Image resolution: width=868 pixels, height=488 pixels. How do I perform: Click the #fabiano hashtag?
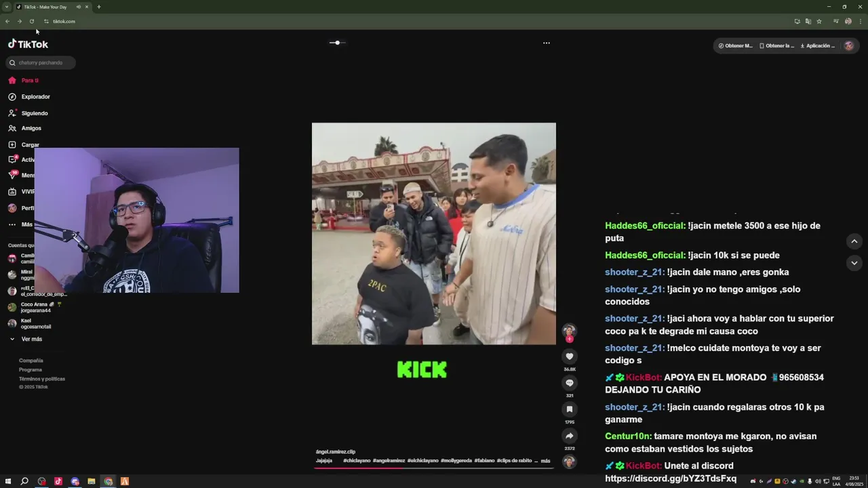pos(484,461)
